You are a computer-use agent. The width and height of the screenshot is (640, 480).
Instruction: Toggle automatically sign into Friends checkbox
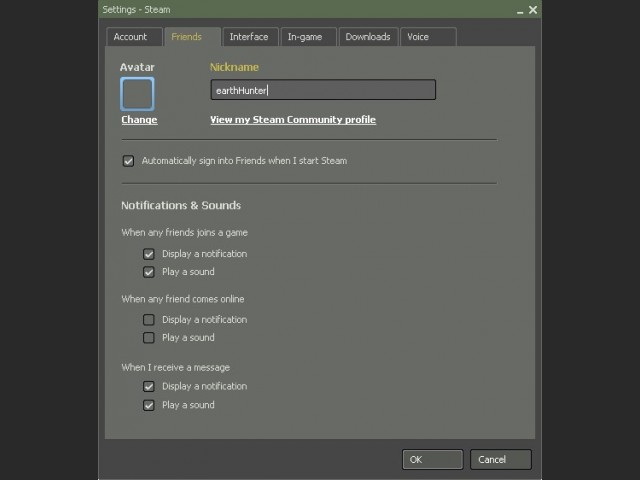point(128,161)
